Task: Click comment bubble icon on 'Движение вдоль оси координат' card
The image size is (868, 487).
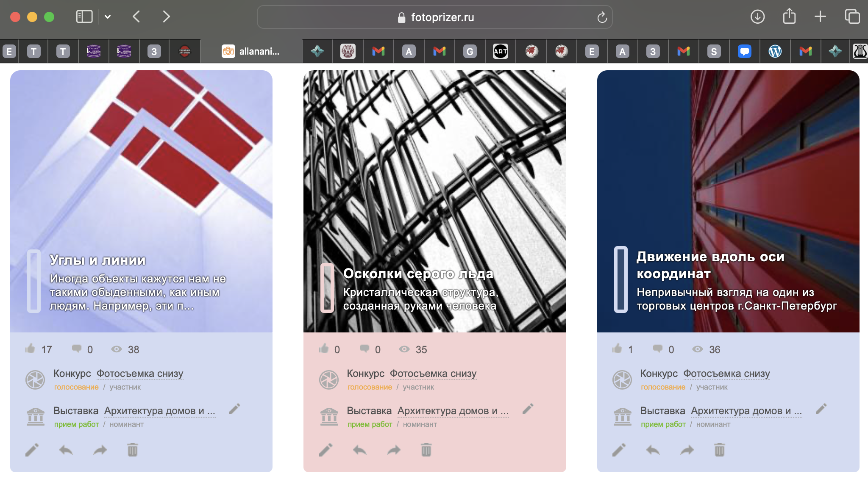Action: [657, 349]
